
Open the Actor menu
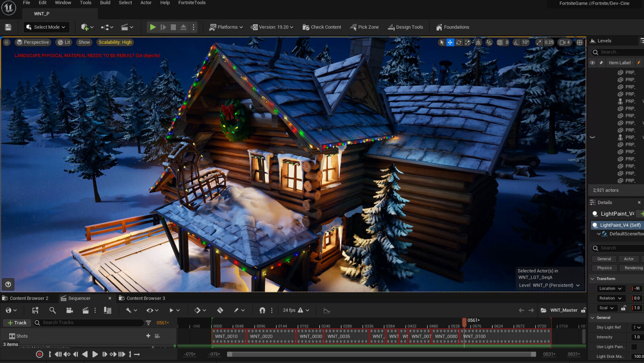click(146, 3)
